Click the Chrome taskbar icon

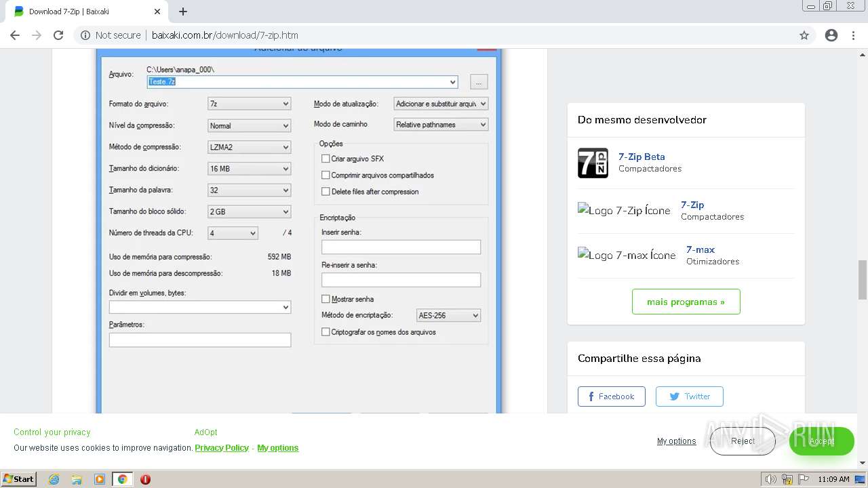(x=122, y=479)
